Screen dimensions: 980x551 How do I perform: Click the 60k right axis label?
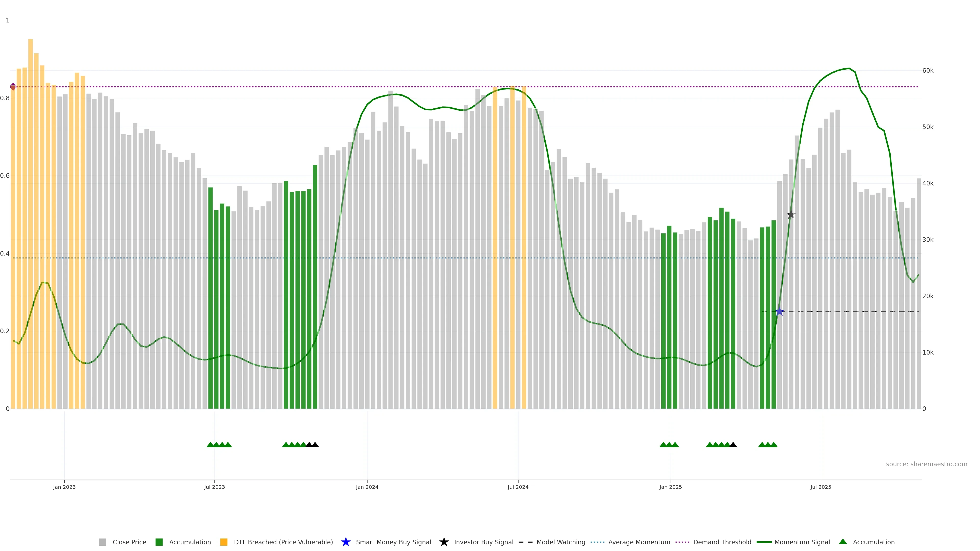(x=927, y=70)
